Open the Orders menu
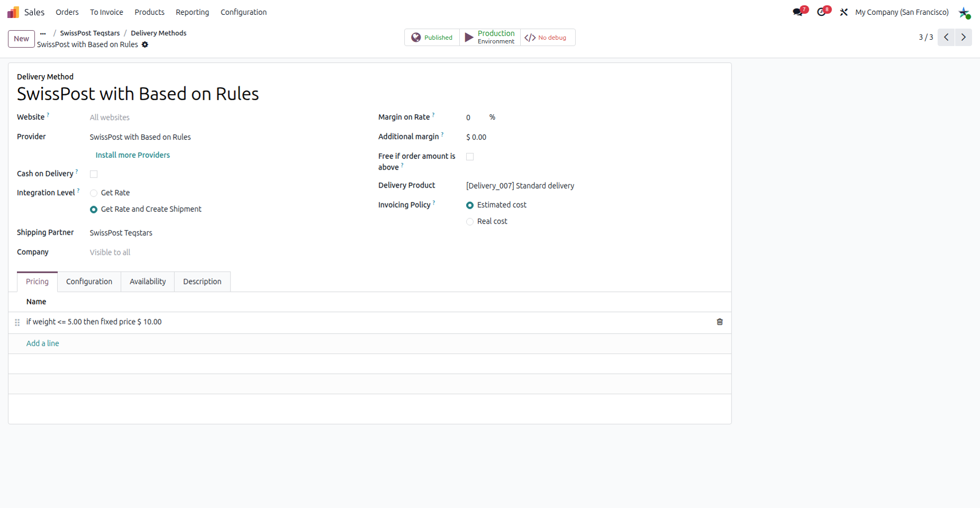 [x=67, y=12]
